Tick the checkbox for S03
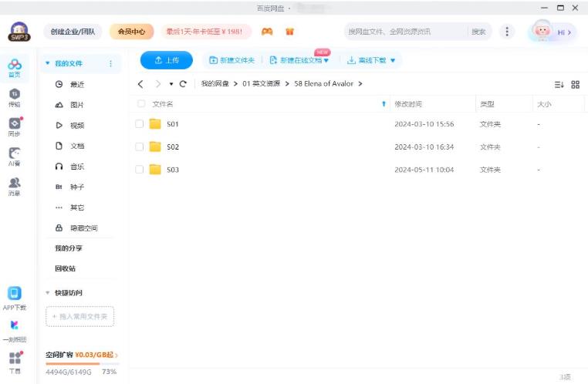Screen dimensions: 588x384 tap(139, 170)
